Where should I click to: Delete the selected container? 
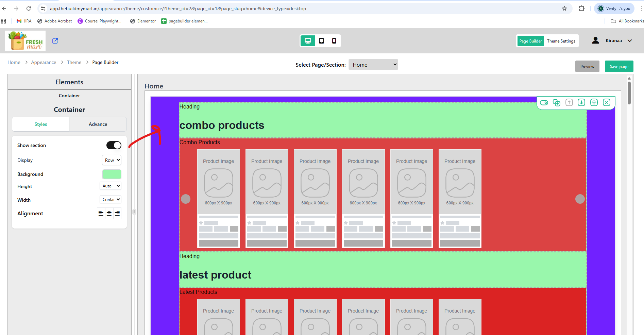[x=607, y=102]
